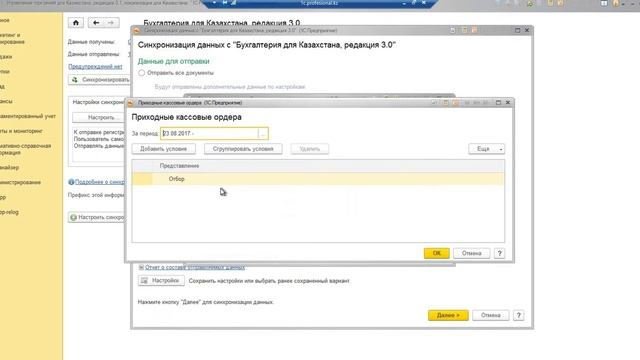
Task: Open 'Администрирование' sidebar section
Action: [x=20, y=182]
